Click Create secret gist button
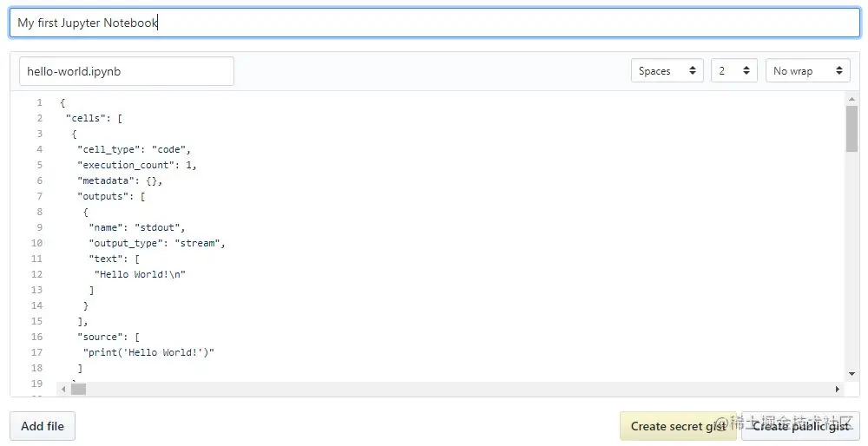The image size is (868, 446). point(678,426)
